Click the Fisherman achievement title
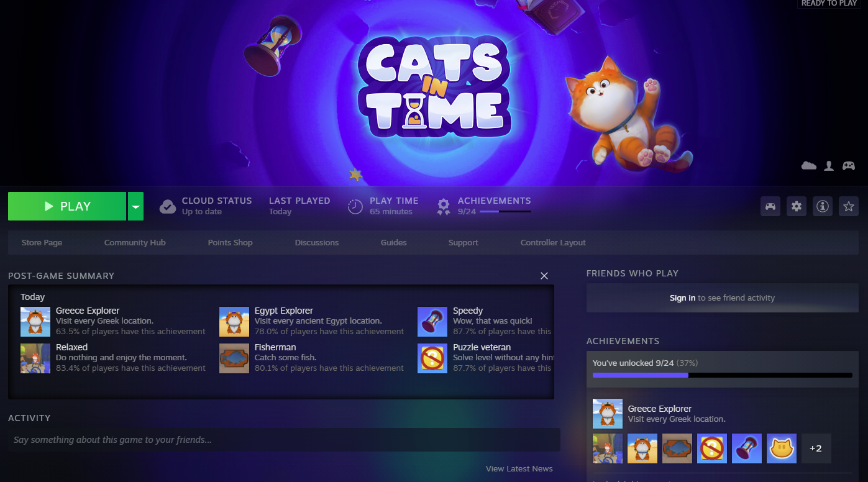This screenshot has width=868, height=482. [x=275, y=347]
